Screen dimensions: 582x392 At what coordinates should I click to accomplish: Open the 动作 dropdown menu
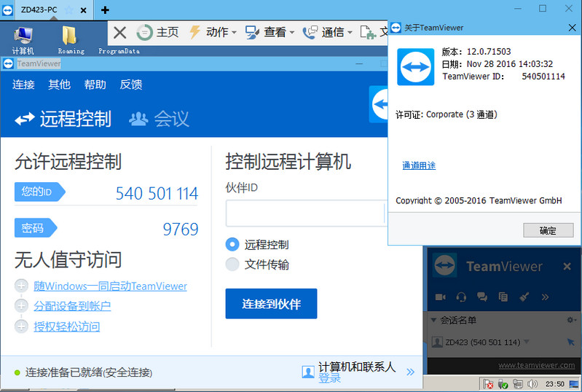[x=213, y=32]
